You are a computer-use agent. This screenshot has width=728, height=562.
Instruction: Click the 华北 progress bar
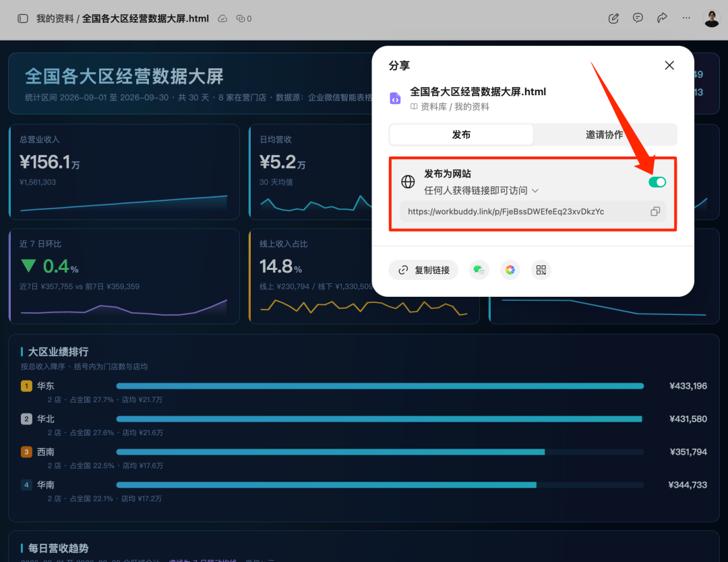point(380,419)
